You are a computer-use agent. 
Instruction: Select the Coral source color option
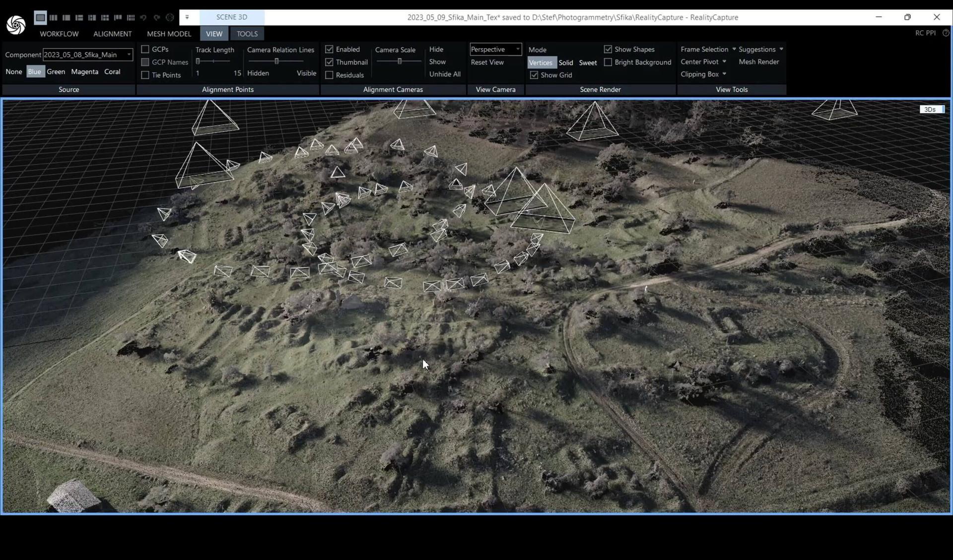pos(112,71)
